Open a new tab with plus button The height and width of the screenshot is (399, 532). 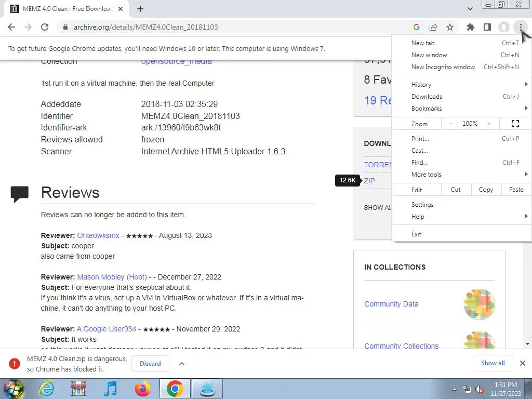[140, 9]
